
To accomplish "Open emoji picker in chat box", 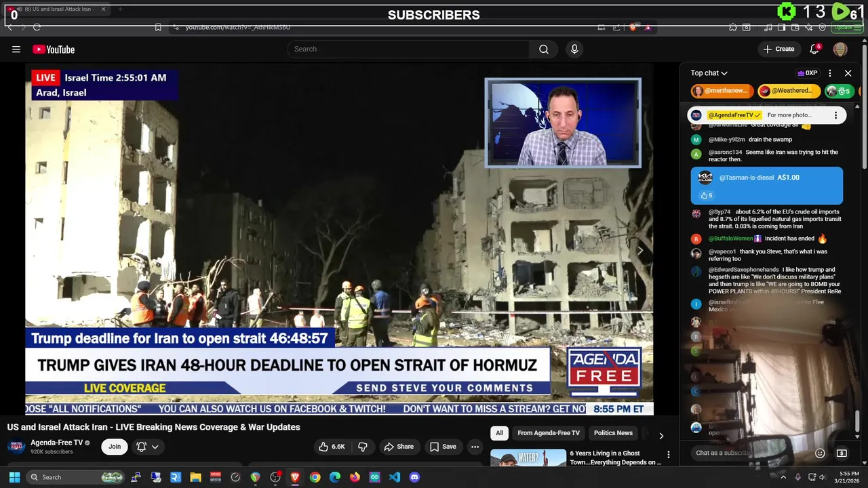I will (x=820, y=453).
